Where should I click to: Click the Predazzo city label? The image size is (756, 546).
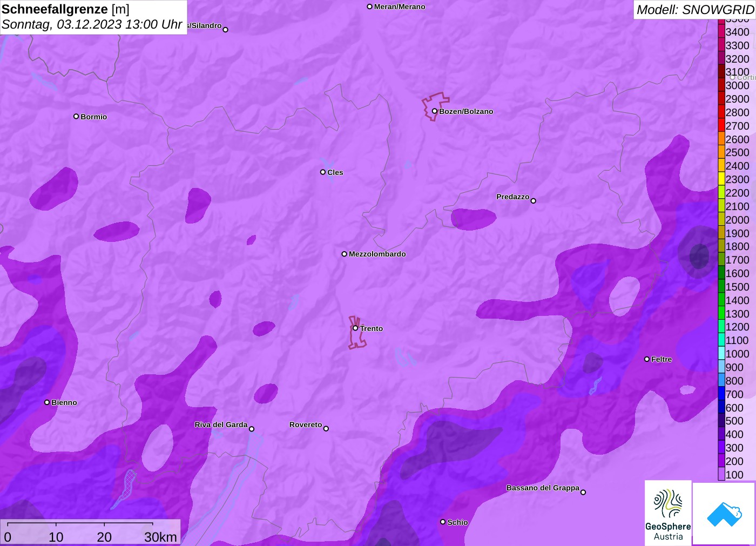point(512,197)
